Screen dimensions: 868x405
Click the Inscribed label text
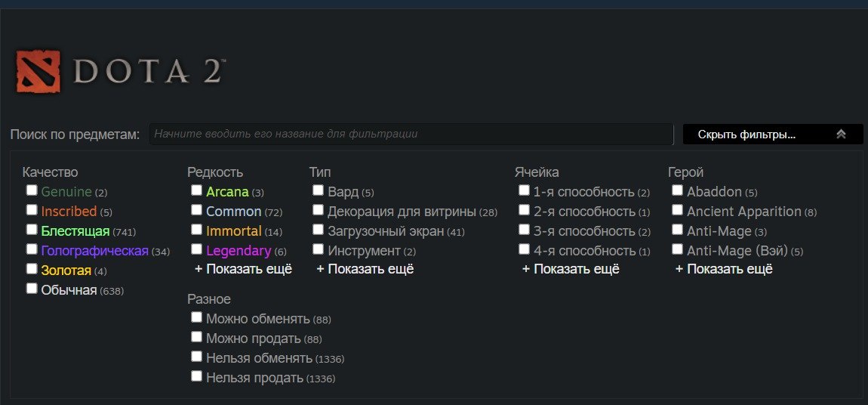(x=69, y=212)
